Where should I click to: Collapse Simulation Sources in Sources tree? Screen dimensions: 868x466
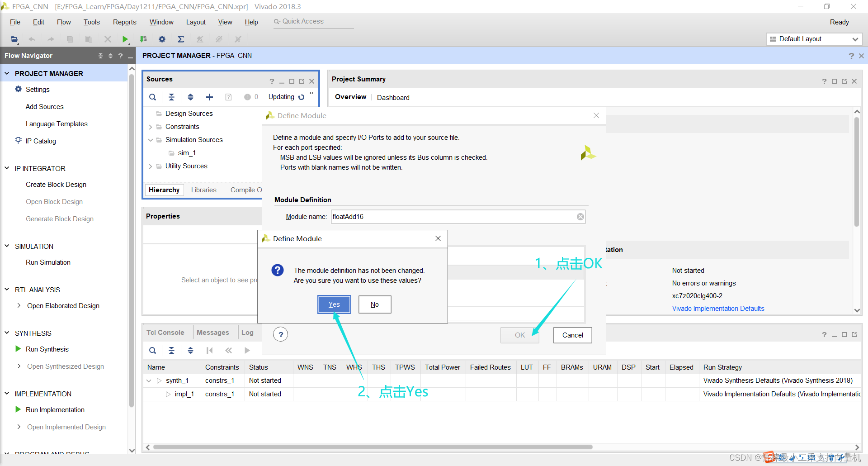(150, 140)
